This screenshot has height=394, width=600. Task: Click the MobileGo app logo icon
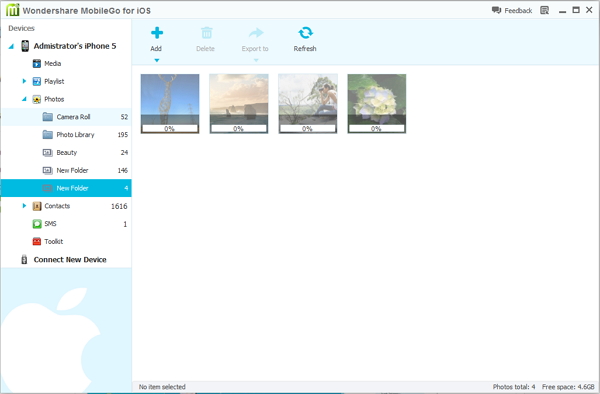tap(12, 10)
